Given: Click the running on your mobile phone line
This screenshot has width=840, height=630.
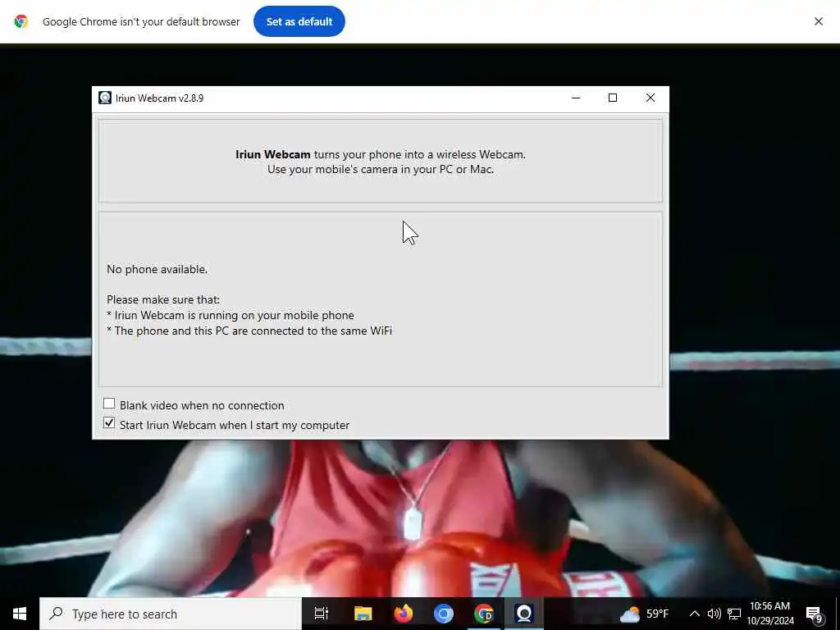Looking at the screenshot, I should point(231,316).
